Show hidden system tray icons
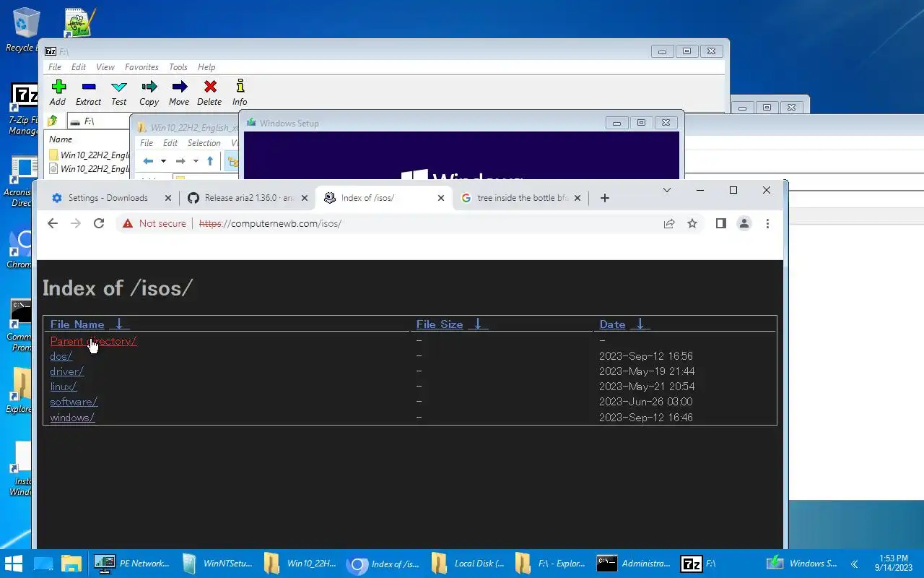 coord(854,564)
